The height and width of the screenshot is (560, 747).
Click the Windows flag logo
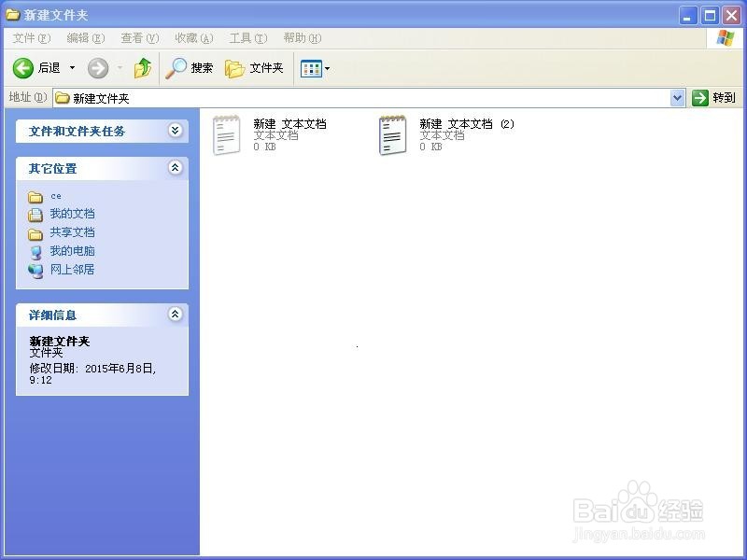pos(726,38)
